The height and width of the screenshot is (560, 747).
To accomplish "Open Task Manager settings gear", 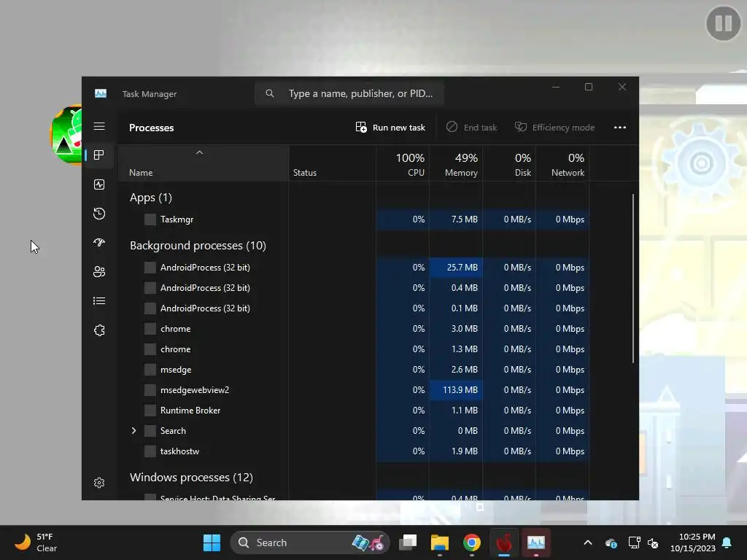I will pos(99,483).
